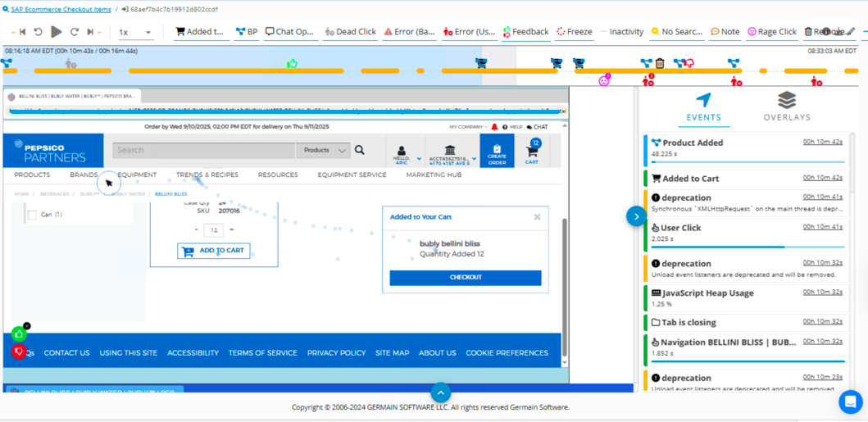Image resolution: width=868 pixels, height=422 pixels.
Task: Toggle the 'Added t...' cart event filter
Action: click(202, 32)
